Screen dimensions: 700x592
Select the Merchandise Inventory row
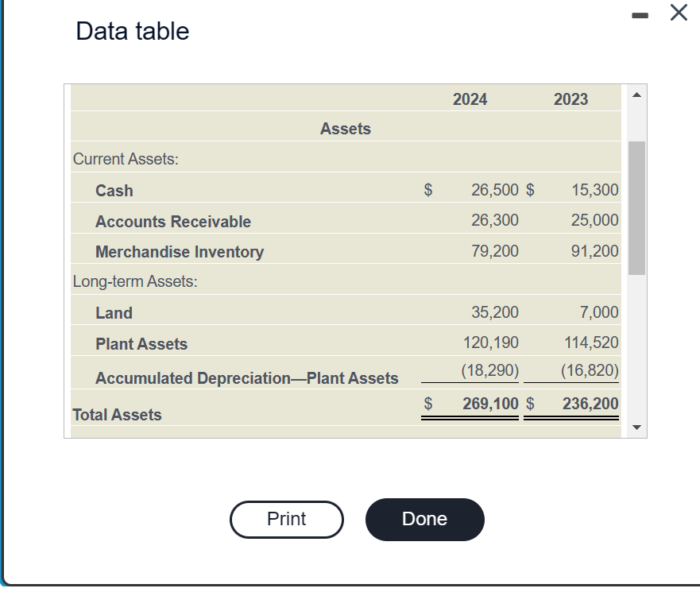180,251
